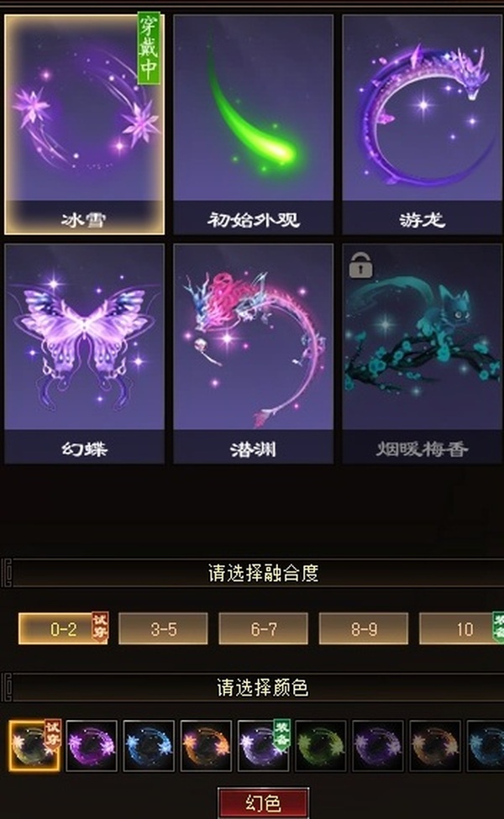Screen dimensions: 504x819
Task: Select the 潜渊 pink dragon appearance
Action: (x=254, y=354)
